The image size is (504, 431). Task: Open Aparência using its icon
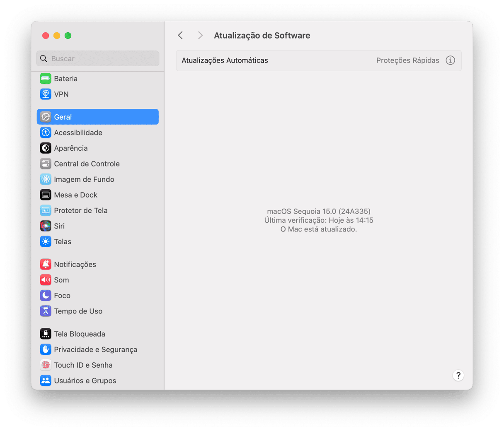(46, 148)
